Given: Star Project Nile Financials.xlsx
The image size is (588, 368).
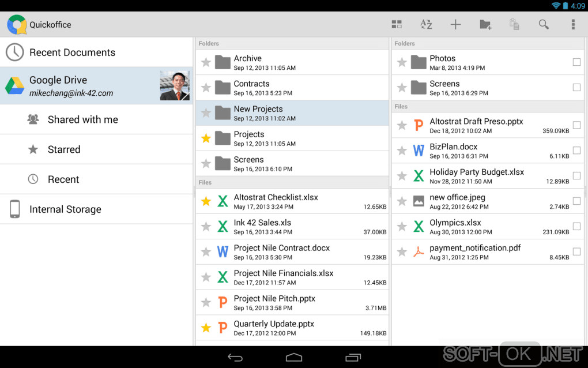Looking at the screenshot, I should 206,277.
